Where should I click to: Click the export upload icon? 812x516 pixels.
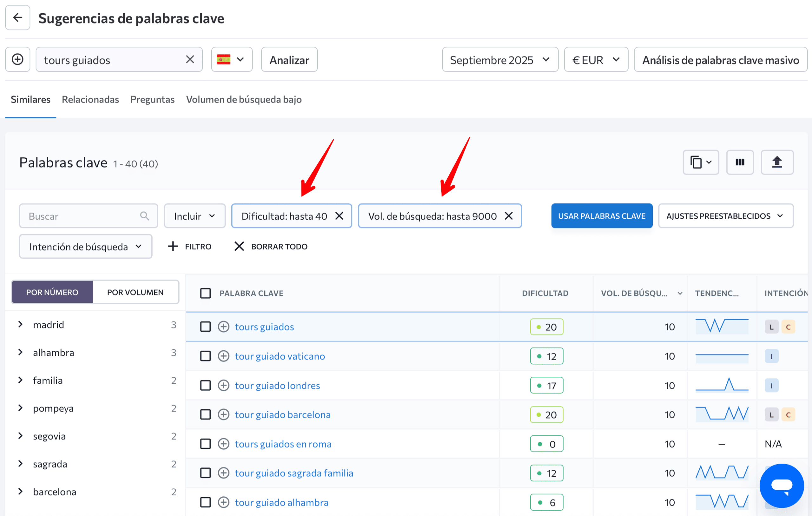coord(777,162)
